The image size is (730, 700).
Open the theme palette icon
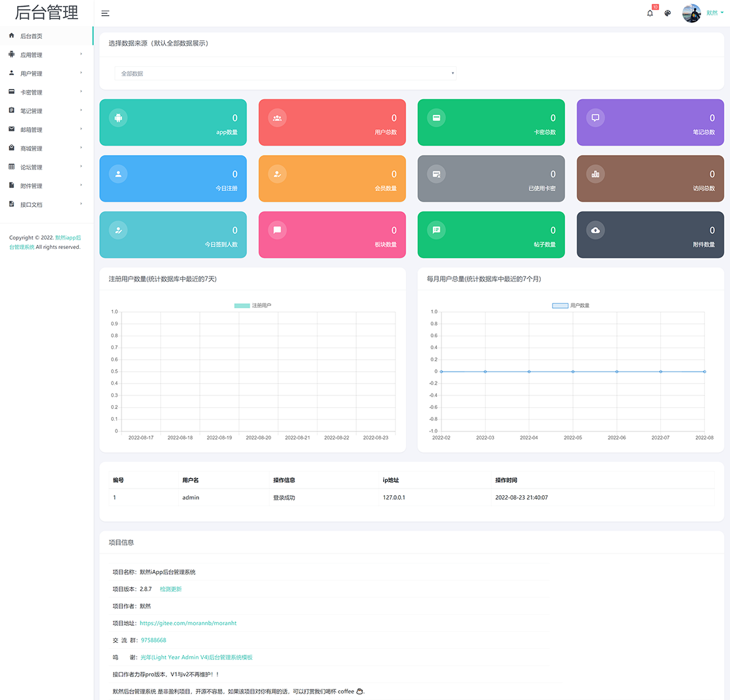point(668,13)
